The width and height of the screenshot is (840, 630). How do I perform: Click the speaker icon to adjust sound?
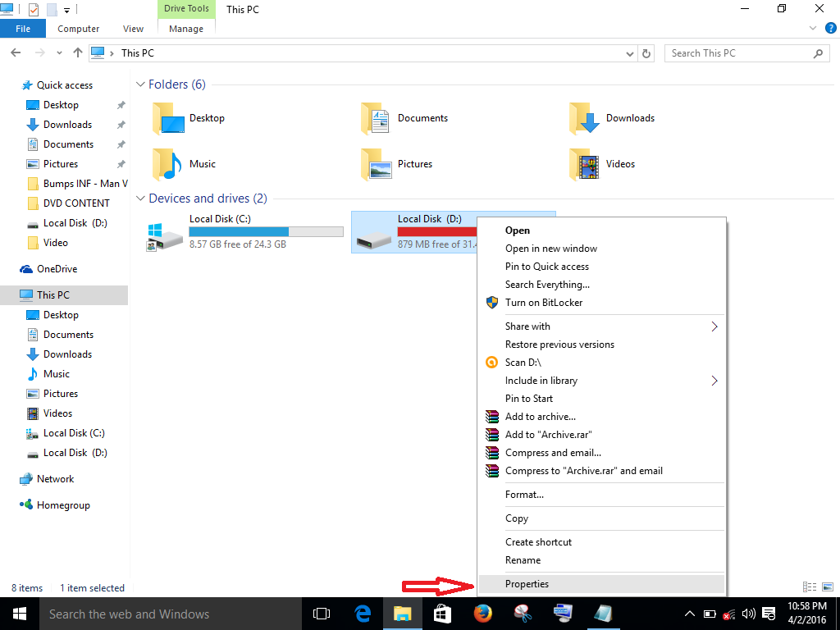(749, 613)
